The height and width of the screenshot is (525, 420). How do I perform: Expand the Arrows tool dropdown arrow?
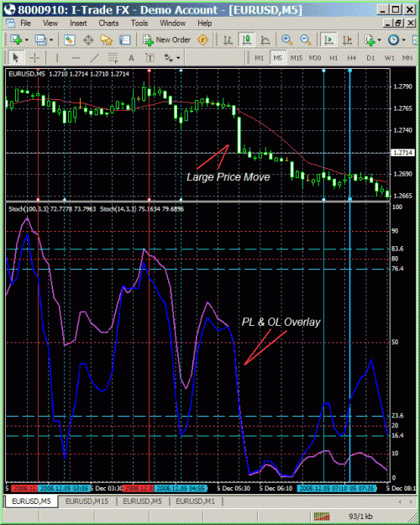pos(178,58)
